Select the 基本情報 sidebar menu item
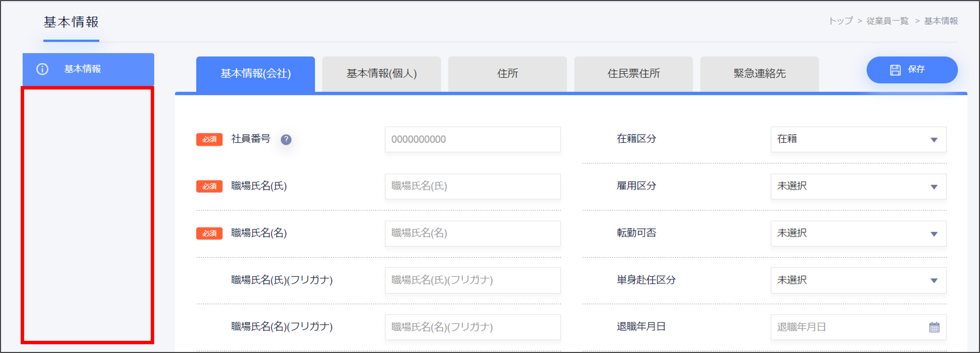The height and width of the screenshot is (353, 980). 88,69
